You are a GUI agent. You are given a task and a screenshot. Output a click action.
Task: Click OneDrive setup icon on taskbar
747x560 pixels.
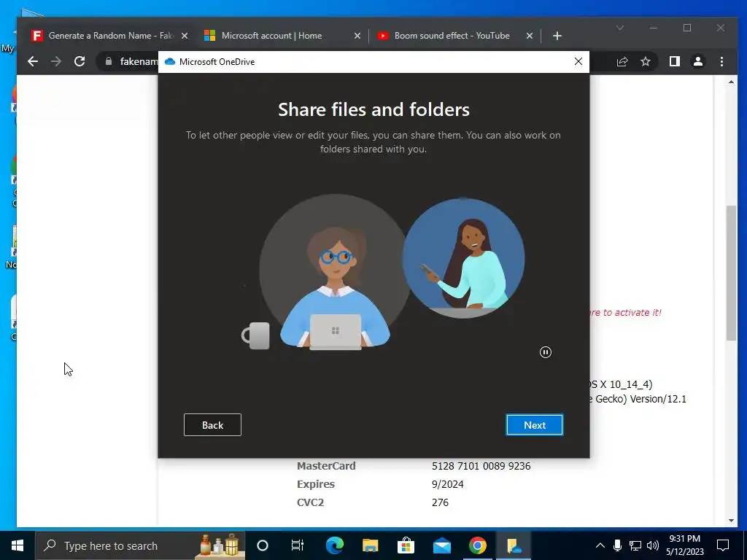click(x=514, y=545)
